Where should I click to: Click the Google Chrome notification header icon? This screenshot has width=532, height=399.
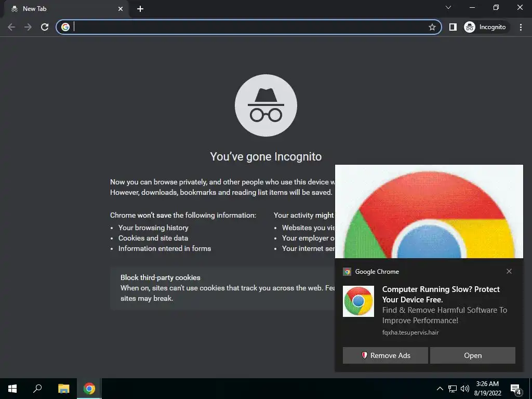[x=347, y=272]
